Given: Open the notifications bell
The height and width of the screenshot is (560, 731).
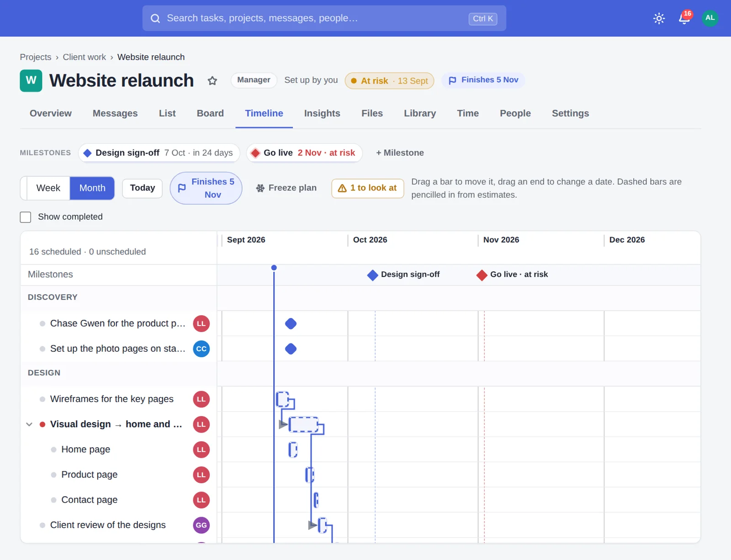Looking at the screenshot, I should click(684, 18).
